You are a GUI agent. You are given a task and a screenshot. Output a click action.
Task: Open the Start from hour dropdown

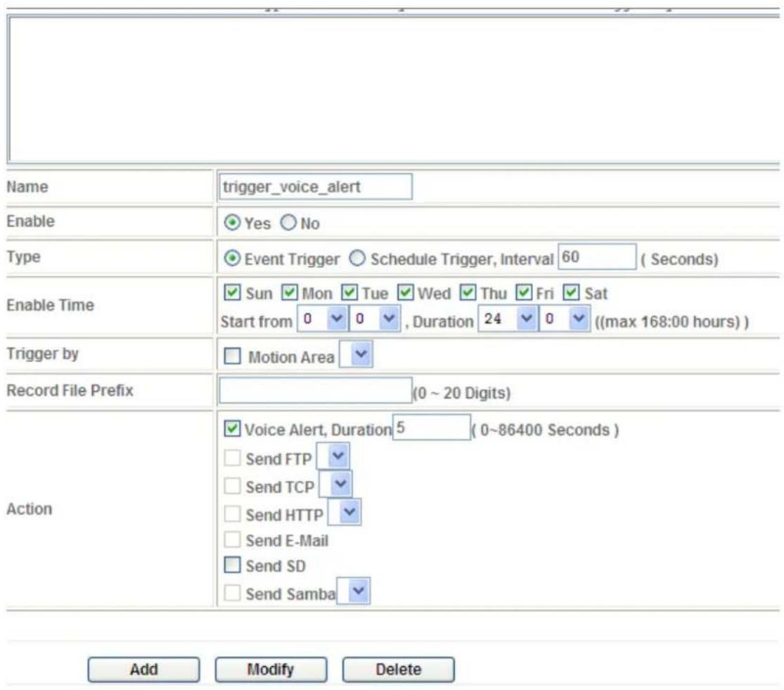tap(323, 319)
